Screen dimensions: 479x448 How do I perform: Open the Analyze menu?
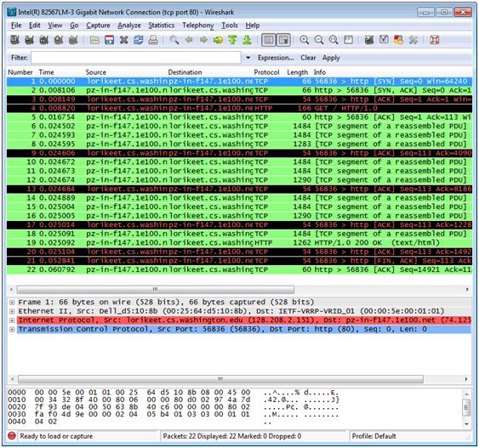[129, 26]
